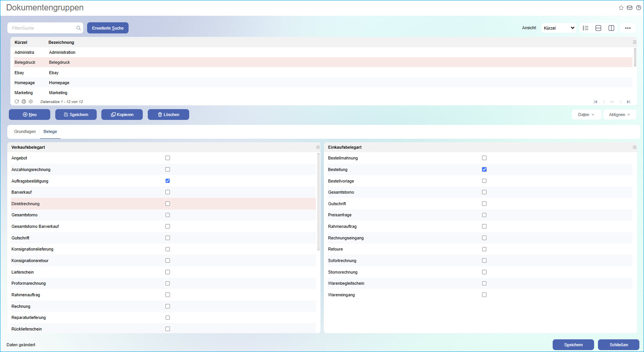This screenshot has height=352, width=644.
Task: Jump to last page of records
Action: tap(628, 102)
